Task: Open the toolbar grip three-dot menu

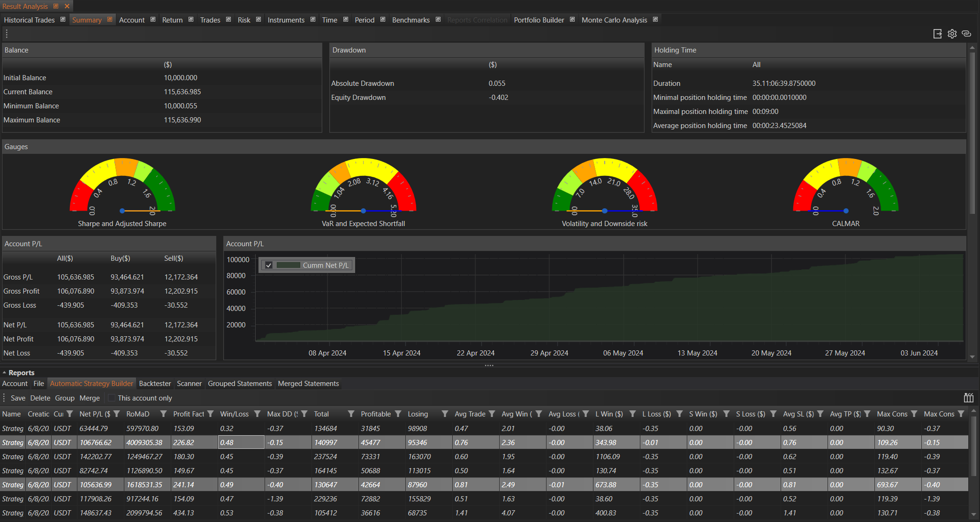Action: point(7,34)
